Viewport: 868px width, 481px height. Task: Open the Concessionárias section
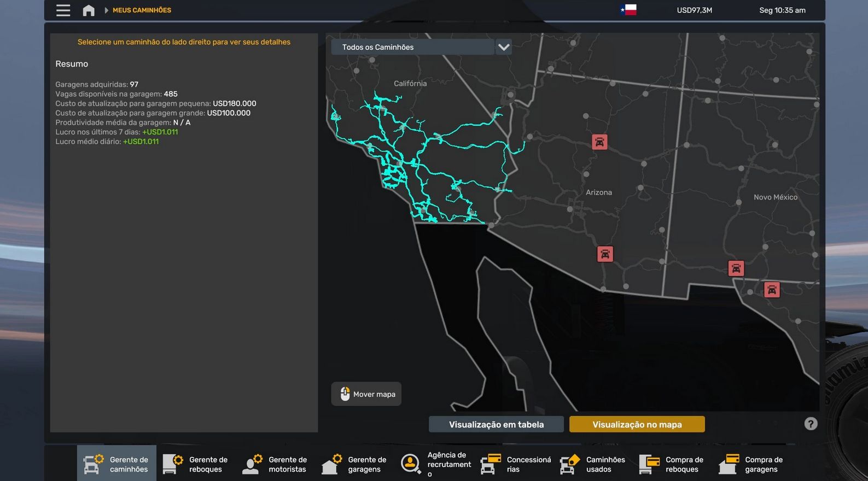(x=514, y=464)
